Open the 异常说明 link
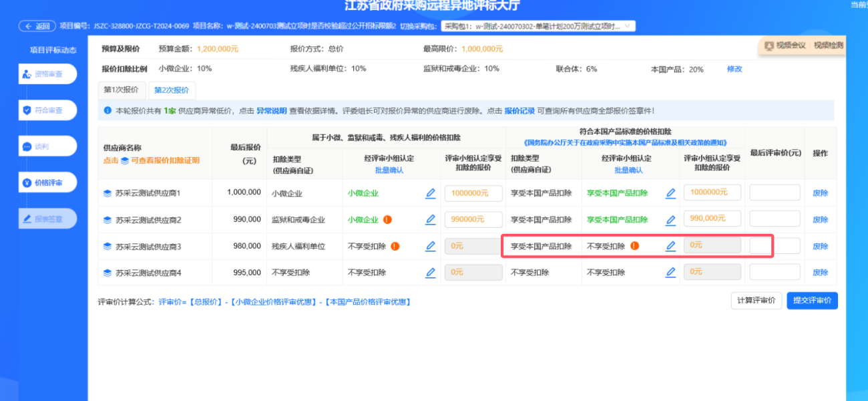The width and height of the screenshot is (868, 401). (271, 111)
